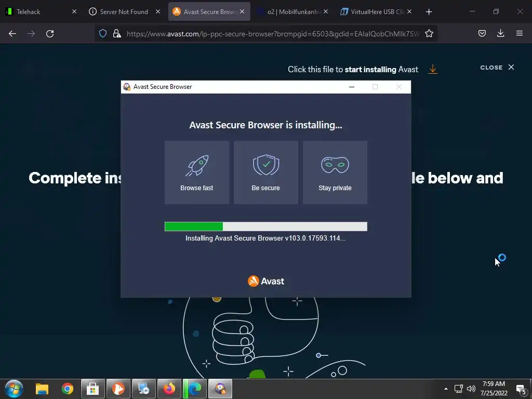Click the Avast logo in the installer
Screen dimensions: 532x399
(265, 281)
